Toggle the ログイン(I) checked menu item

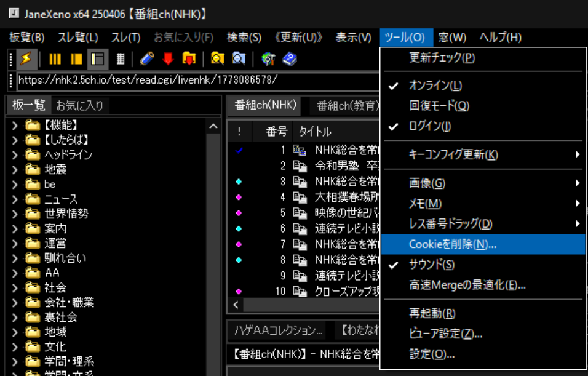pyautogui.click(x=429, y=126)
